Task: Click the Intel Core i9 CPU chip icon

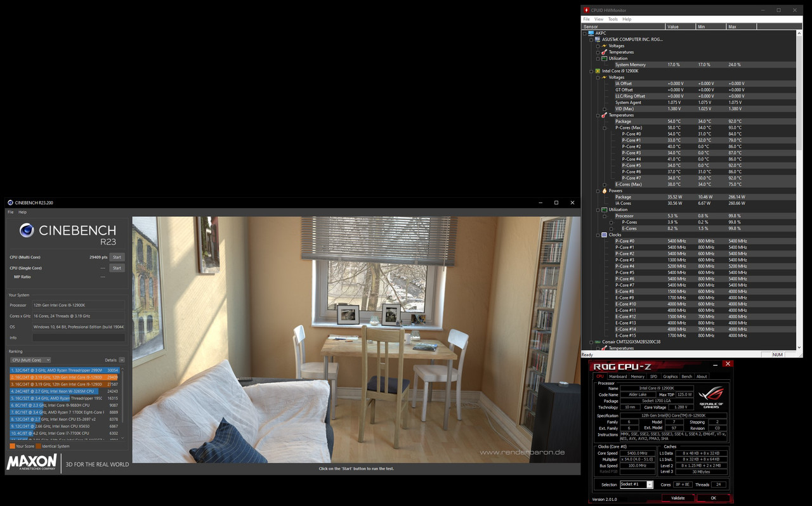Action: click(598, 71)
